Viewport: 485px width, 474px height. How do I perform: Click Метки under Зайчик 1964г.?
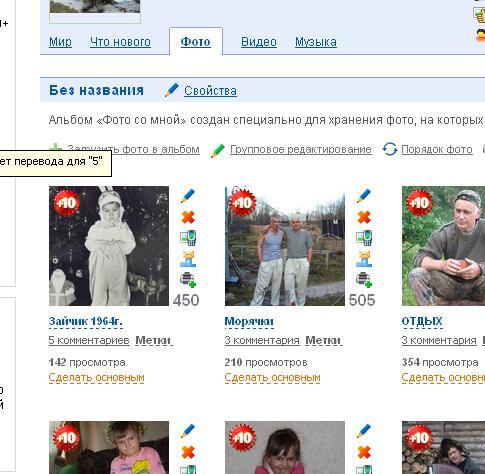(154, 340)
